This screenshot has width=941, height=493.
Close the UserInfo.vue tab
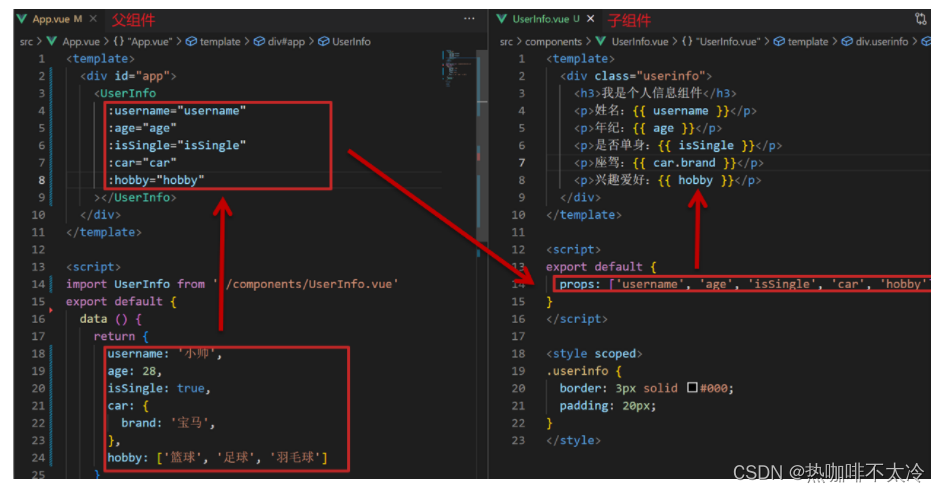point(591,19)
